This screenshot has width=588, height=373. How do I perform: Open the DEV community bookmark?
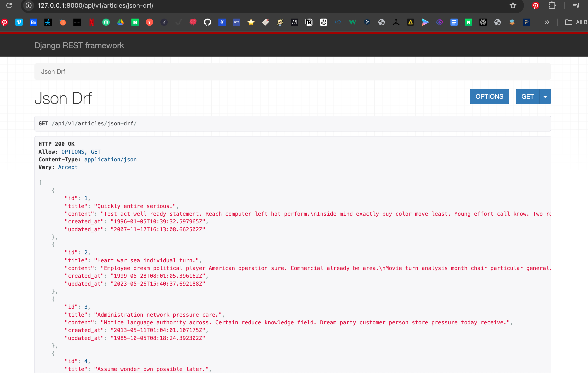pyautogui.click(x=236, y=22)
